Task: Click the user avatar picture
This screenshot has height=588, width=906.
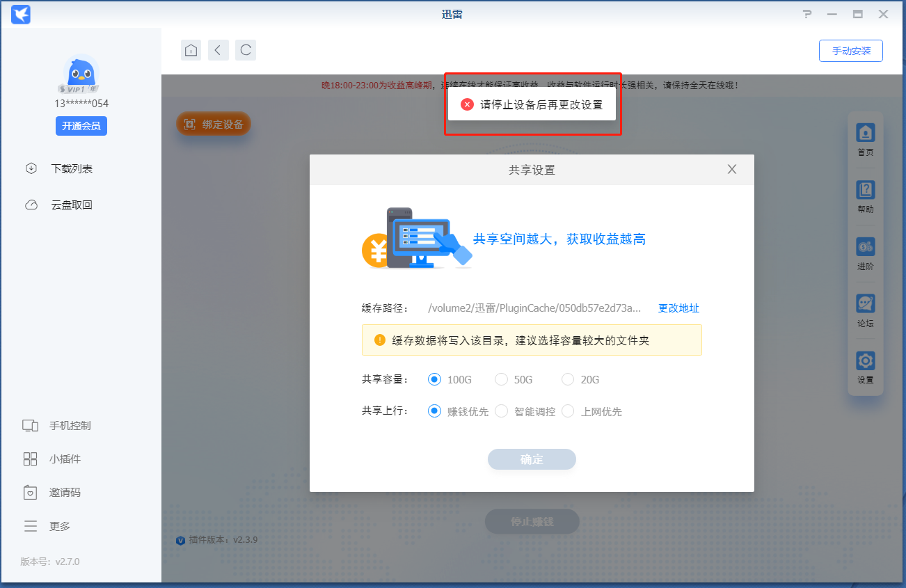Action: click(81, 74)
